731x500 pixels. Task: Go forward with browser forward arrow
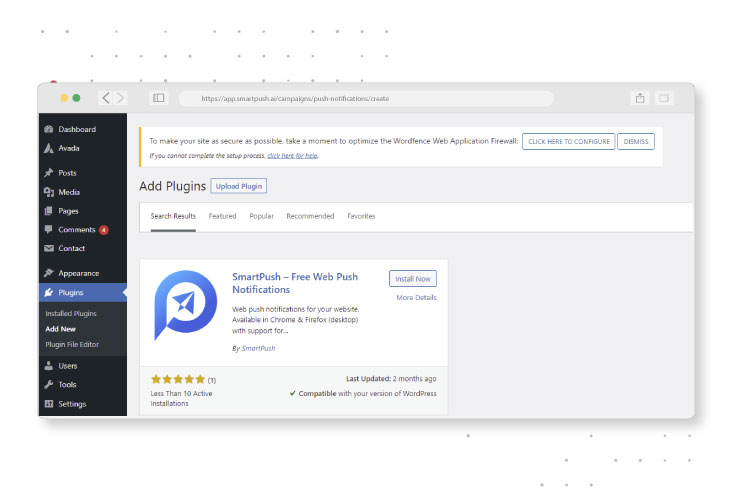[120, 98]
